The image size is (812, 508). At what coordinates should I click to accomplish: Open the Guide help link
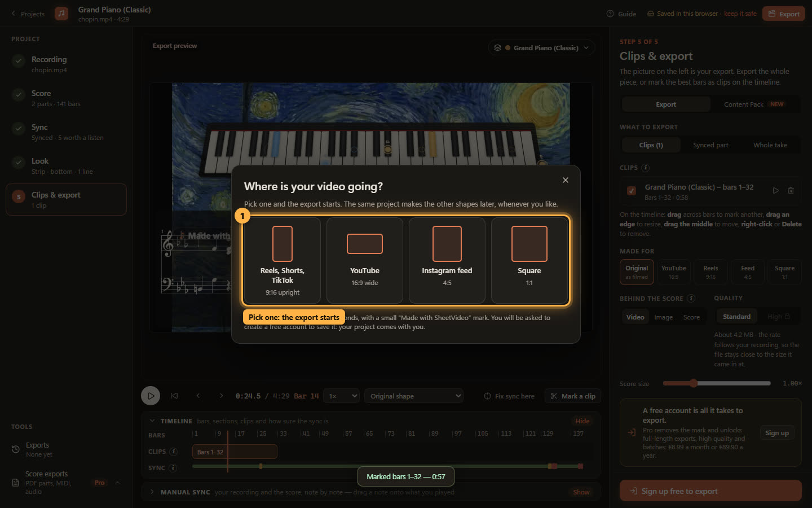[x=621, y=14]
